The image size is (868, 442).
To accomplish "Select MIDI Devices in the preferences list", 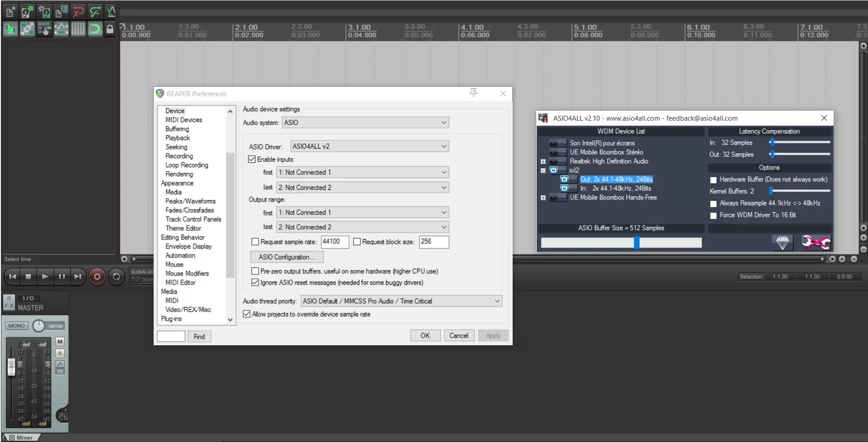I will [x=184, y=120].
